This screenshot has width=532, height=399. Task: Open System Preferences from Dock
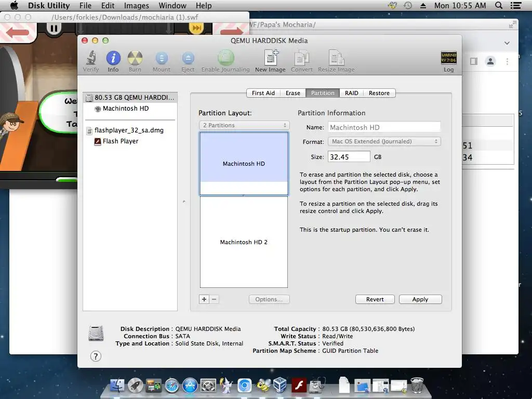[208, 386]
